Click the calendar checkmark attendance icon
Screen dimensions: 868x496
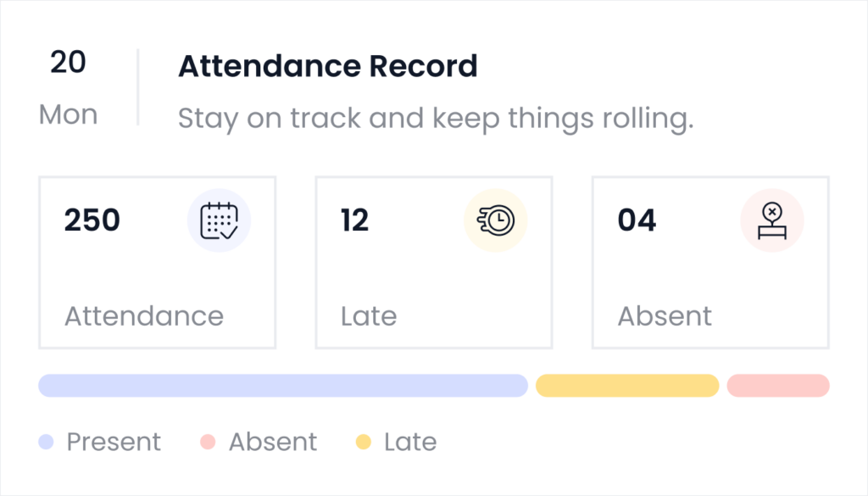point(219,220)
